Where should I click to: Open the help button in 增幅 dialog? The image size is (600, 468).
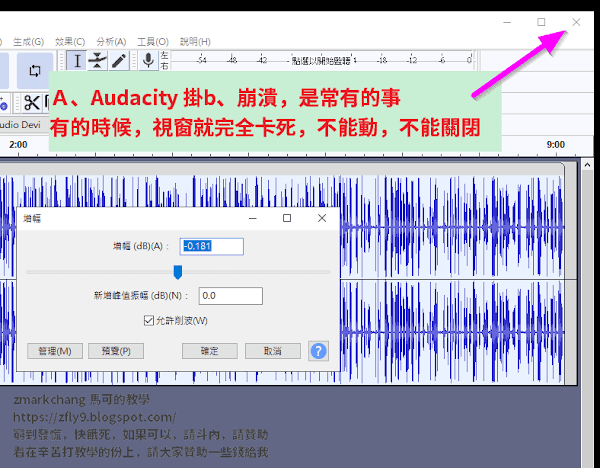coord(318,351)
